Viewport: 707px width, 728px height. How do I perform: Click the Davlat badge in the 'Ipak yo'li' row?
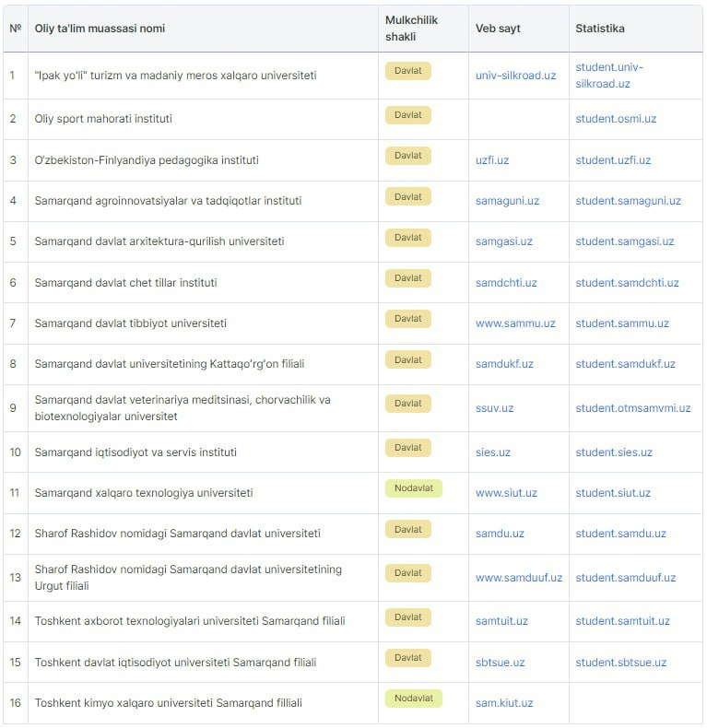pos(407,71)
